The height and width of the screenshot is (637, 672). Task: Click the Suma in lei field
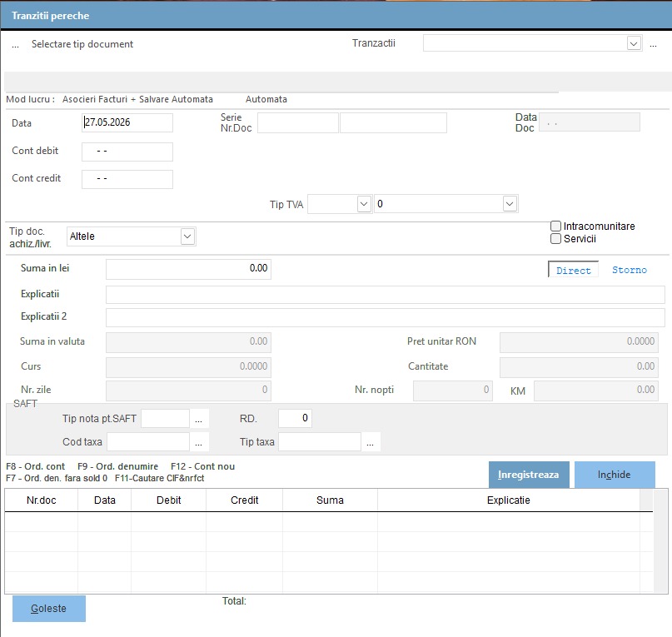188,269
